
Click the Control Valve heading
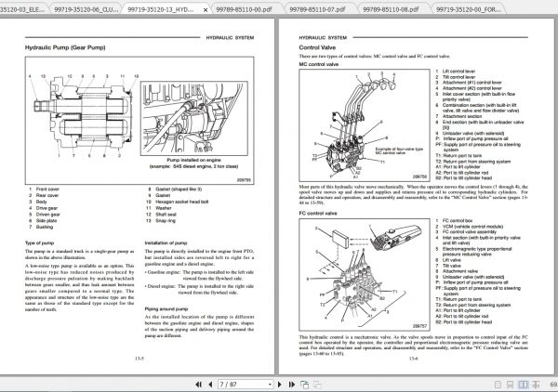coord(317,47)
